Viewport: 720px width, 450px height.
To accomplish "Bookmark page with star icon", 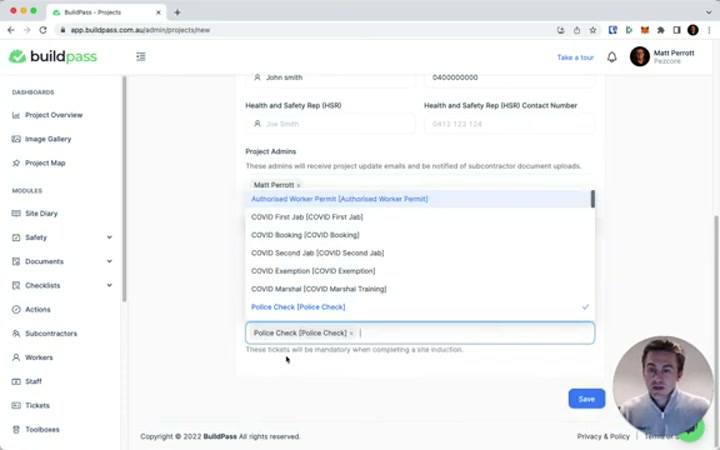I will pyautogui.click(x=593, y=30).
